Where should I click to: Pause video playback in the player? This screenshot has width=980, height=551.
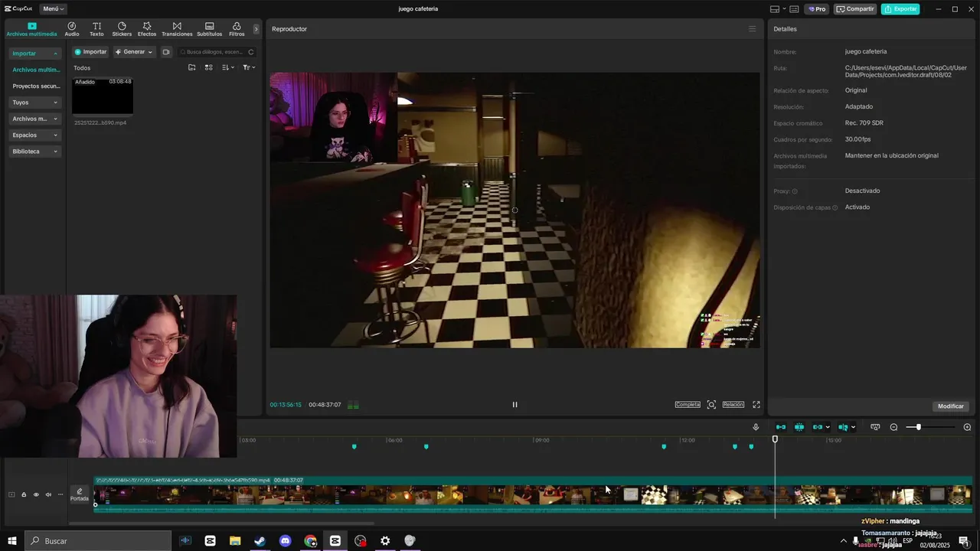coord(514,405)
